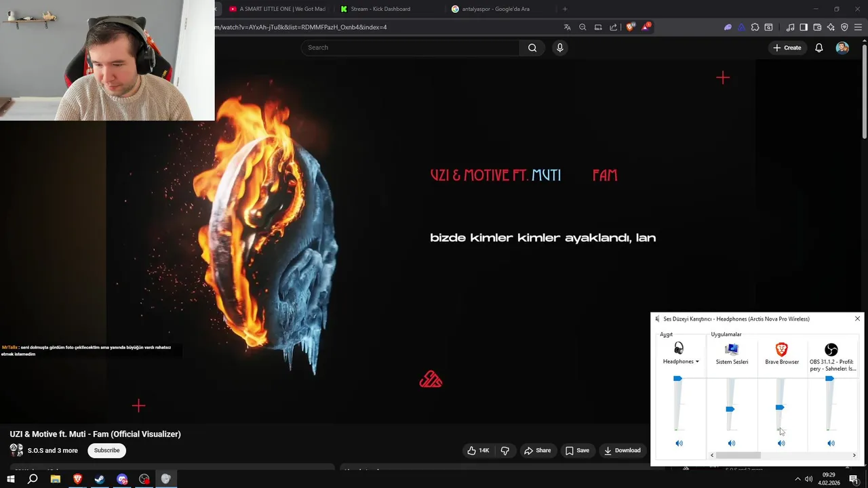Open Brave Shields lion icon
The height and width of the screenshot is (488, 868).
(x=630, y=27)
